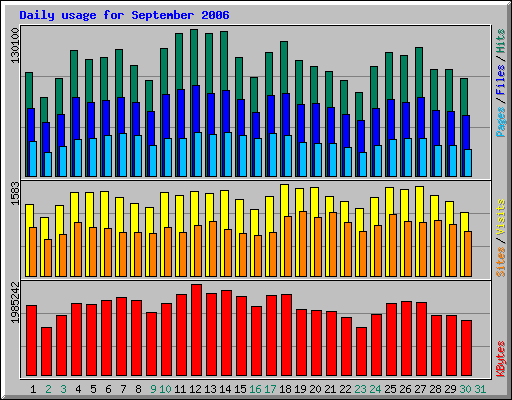This screenshot has width=512, height=400.
Task: Click day label 28 on the x-axis
Action: [435, 389]
